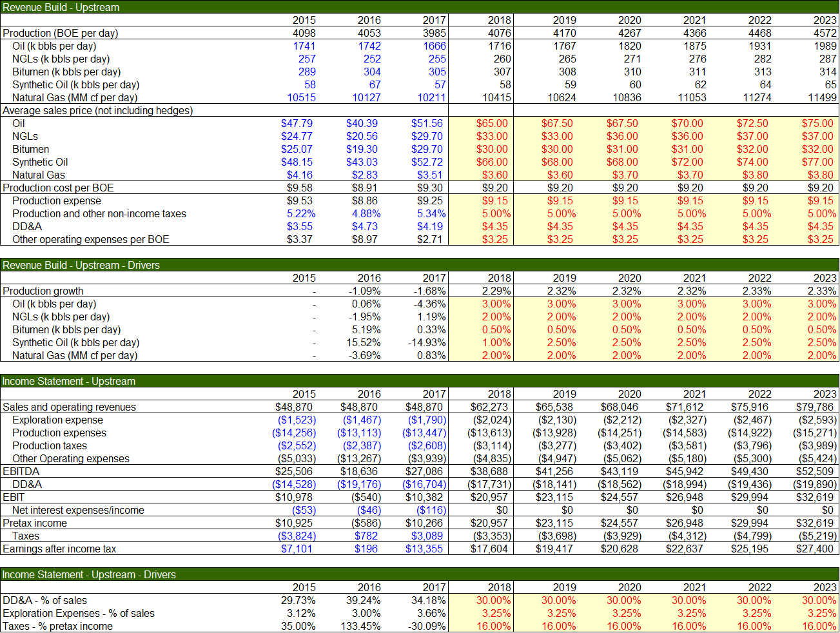840x633 pixels.
Task: Select the 2016 NGLs production value 252
Action: (x=372, y=59)
